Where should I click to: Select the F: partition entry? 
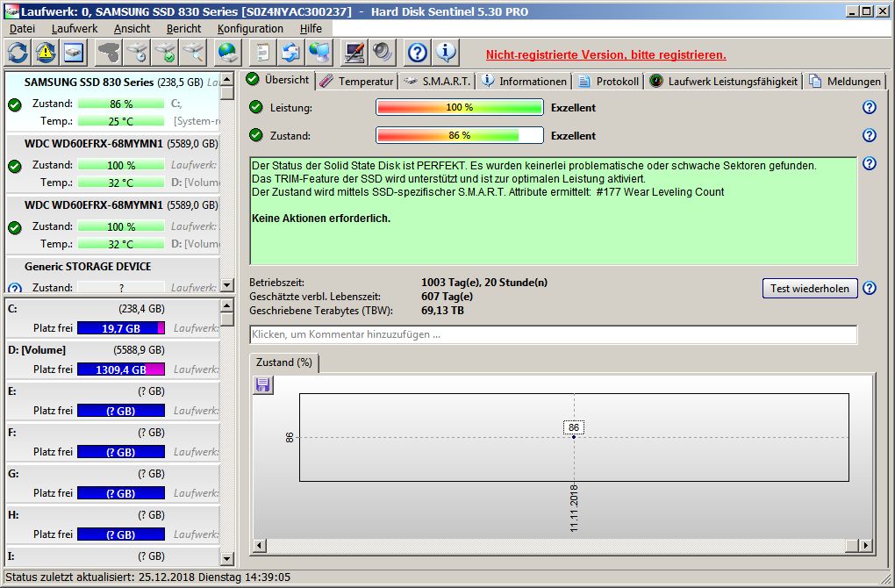(112, 441)
